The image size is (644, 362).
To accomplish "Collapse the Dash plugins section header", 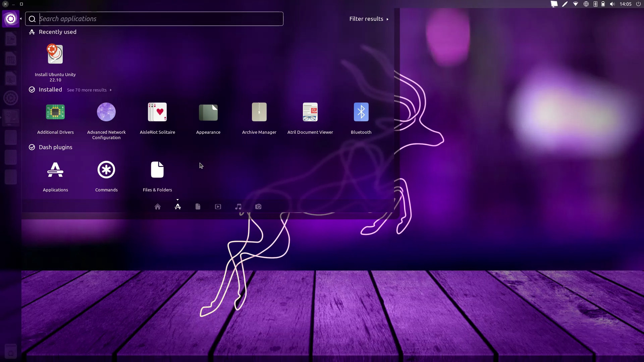I will click(55, 147).
